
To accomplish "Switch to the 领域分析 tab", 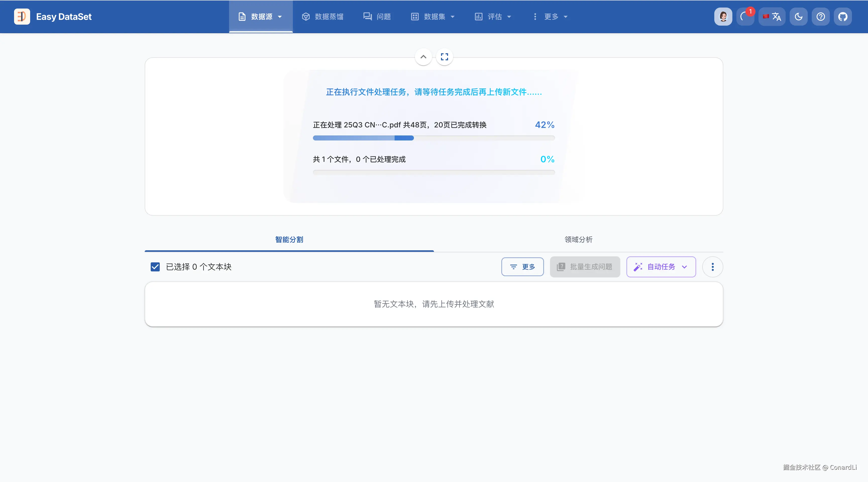I will click(x=578, y=240).
